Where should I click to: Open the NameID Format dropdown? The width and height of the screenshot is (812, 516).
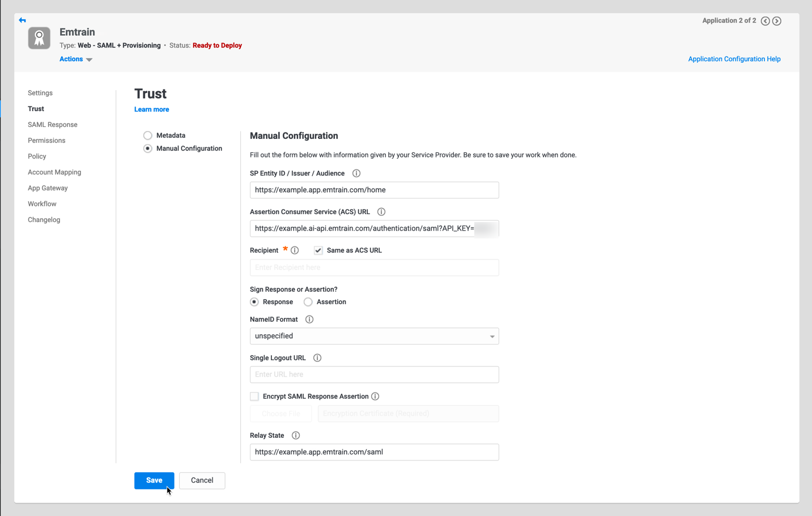[374, 336]
